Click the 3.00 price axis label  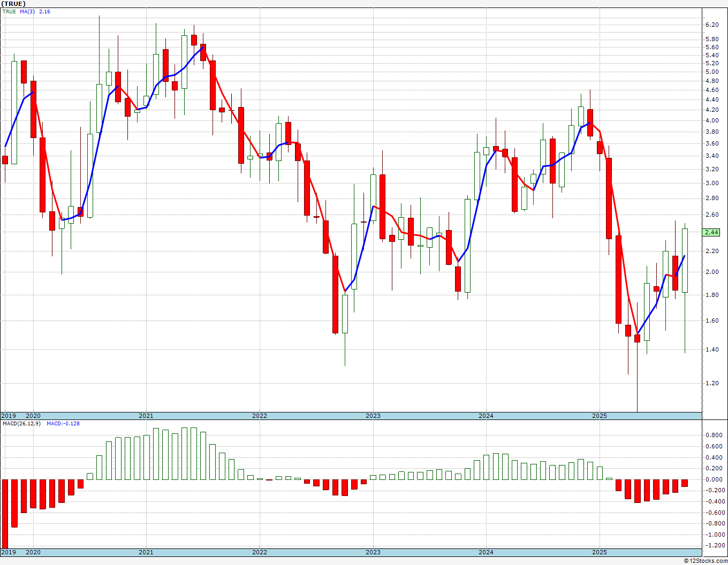[712, 183]
